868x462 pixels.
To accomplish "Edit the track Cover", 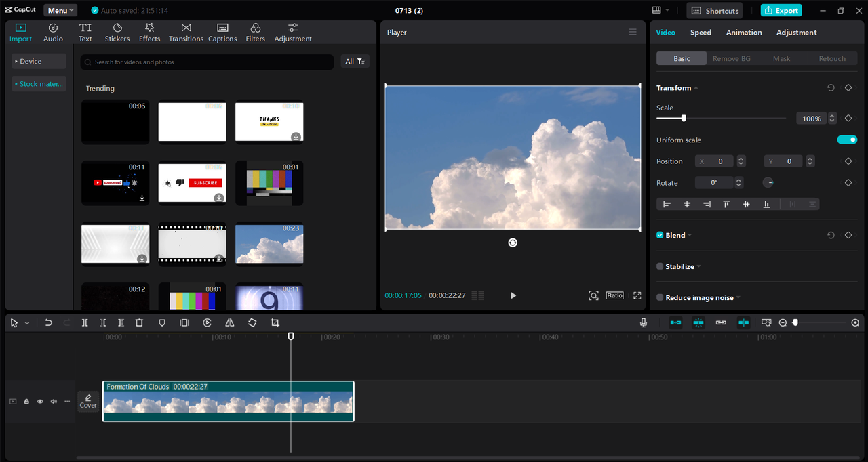I will tap(88, 401).
